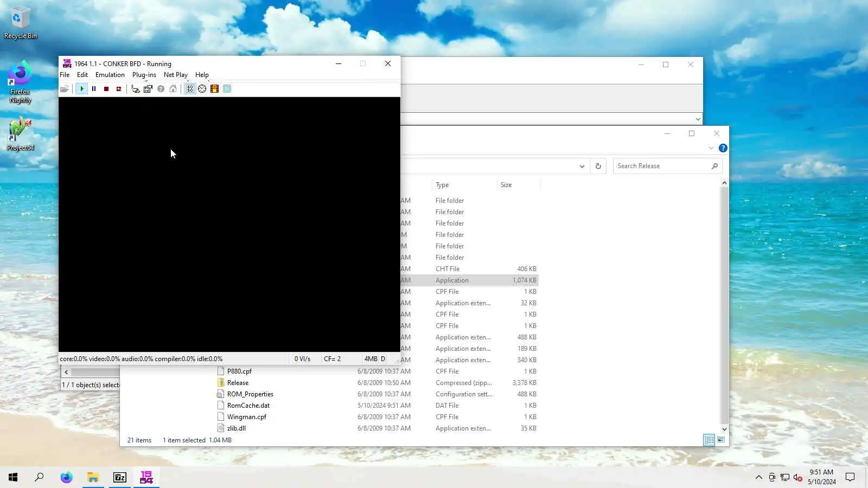This screenshot has height=488, width=868.
Task: Sort the Explorer list by Type column
Action: pos(464,185)
